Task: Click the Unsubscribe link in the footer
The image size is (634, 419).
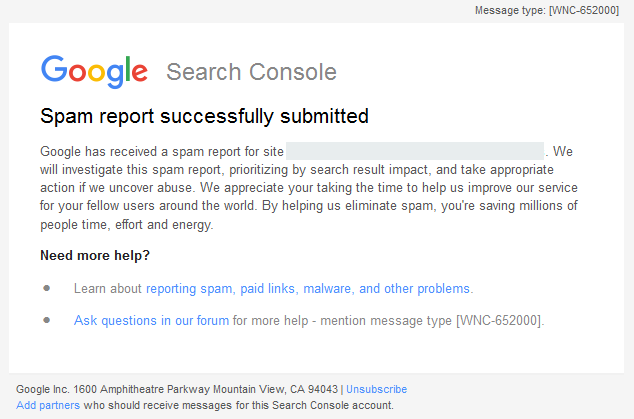Action: tap(376, 389)
